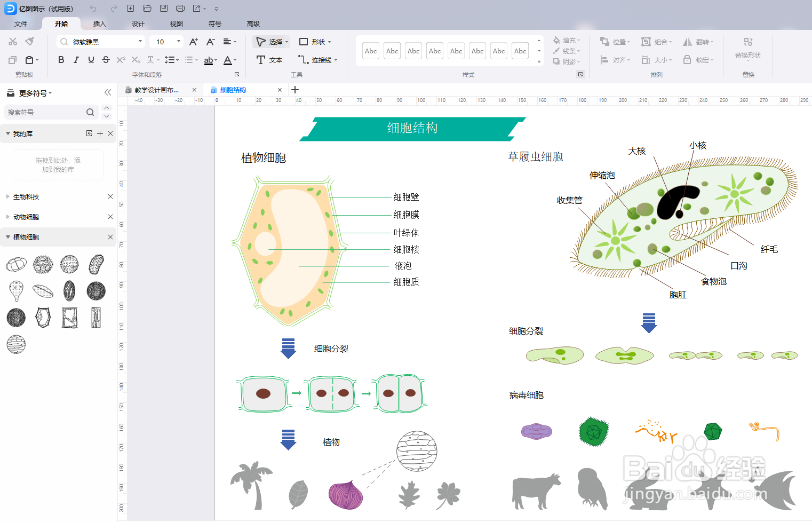Click the 锁定 (Lock) icon in arrange panel

pos(687,60)
